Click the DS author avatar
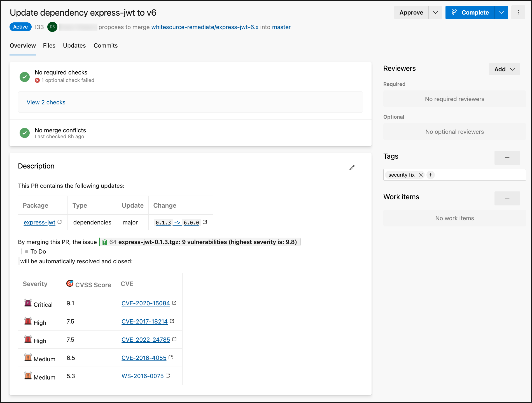Viewport: 532px width, 403px height. click(x=52, y=27)
